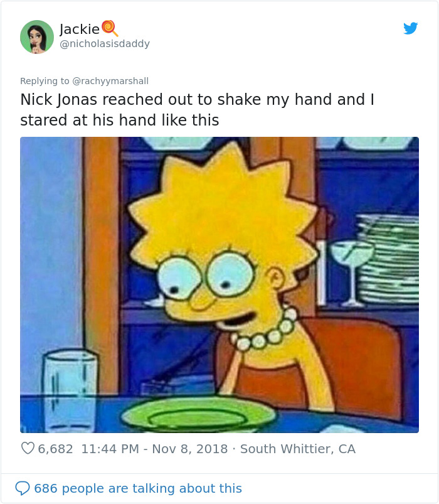Screen dimensions: 439x504
Task: Visit the @nicholasisdaddy handle
Action: click(105, 44)
